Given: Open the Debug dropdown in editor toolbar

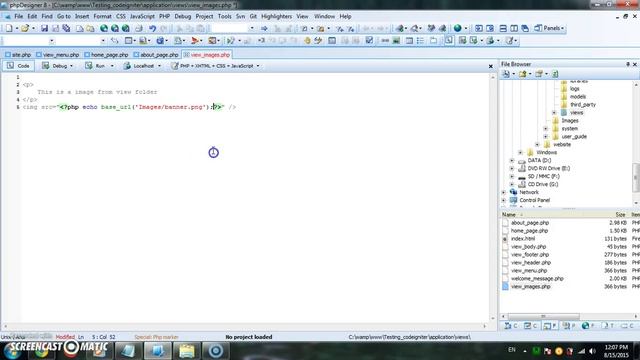Looking at the screenshot, I should coord(58,66).
